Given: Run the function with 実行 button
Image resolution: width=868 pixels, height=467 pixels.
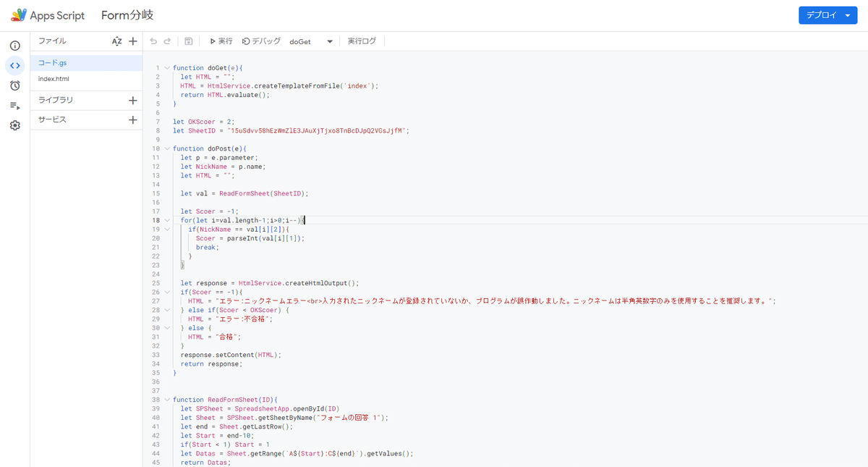Looking at the screenshot, I should (221, 41).
